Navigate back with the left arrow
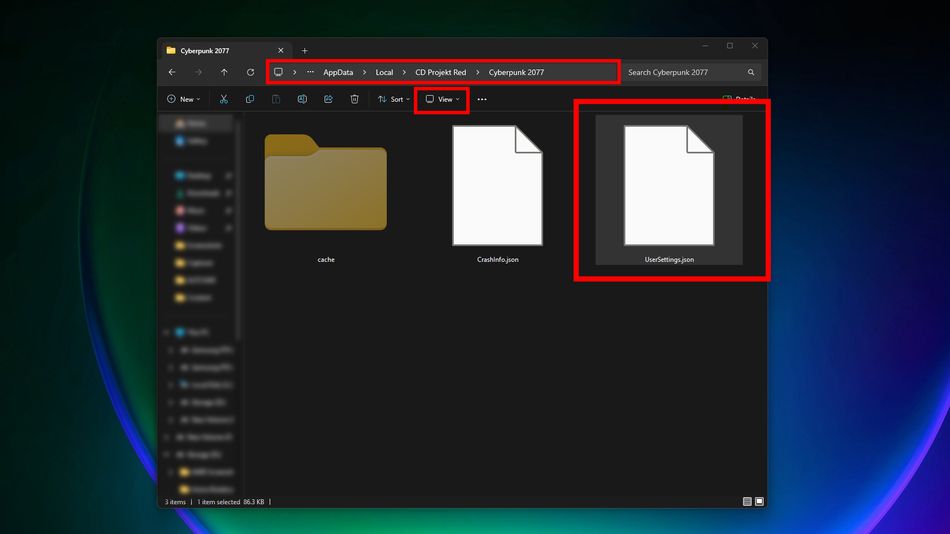Viewport: 950px width, 534px height. coord(172,72)
